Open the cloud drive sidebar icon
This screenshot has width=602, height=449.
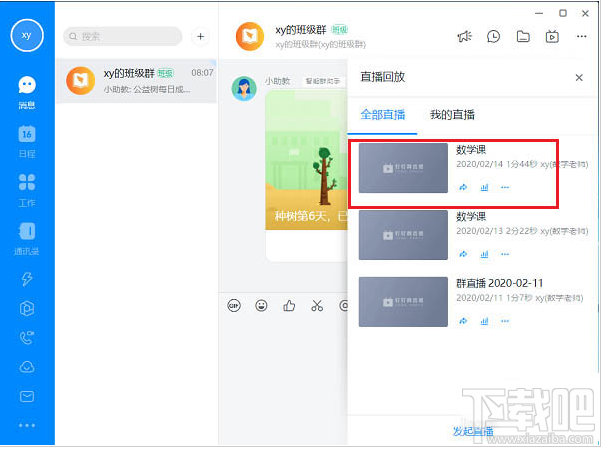click(27, 367)
